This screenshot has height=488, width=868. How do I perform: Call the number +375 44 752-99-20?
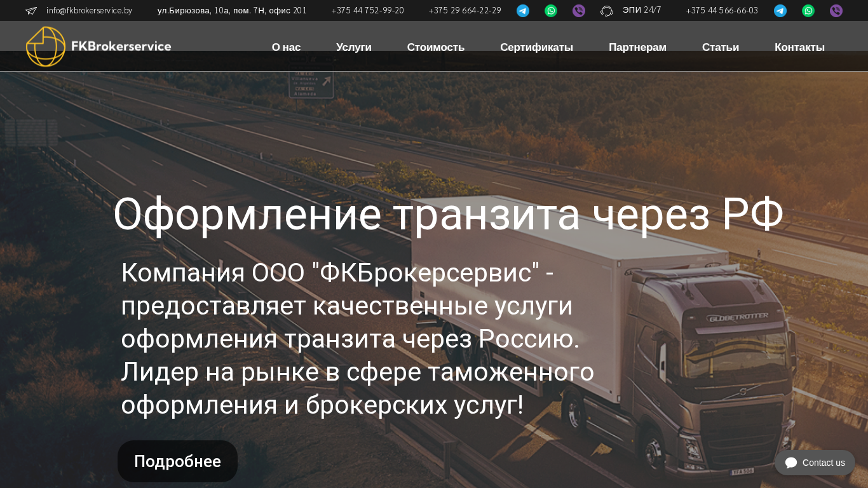(x=367, y=11)
